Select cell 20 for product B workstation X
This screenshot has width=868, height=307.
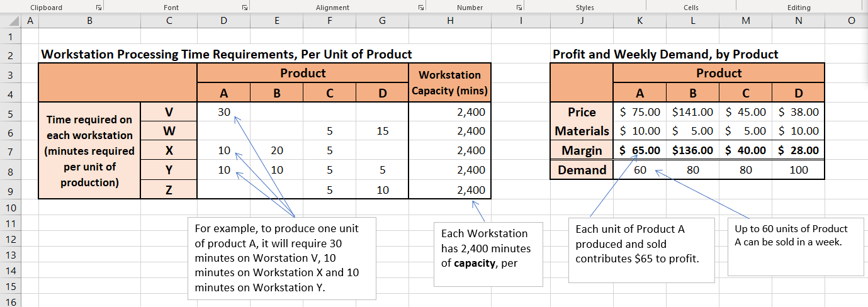click(x=277, y=151)
